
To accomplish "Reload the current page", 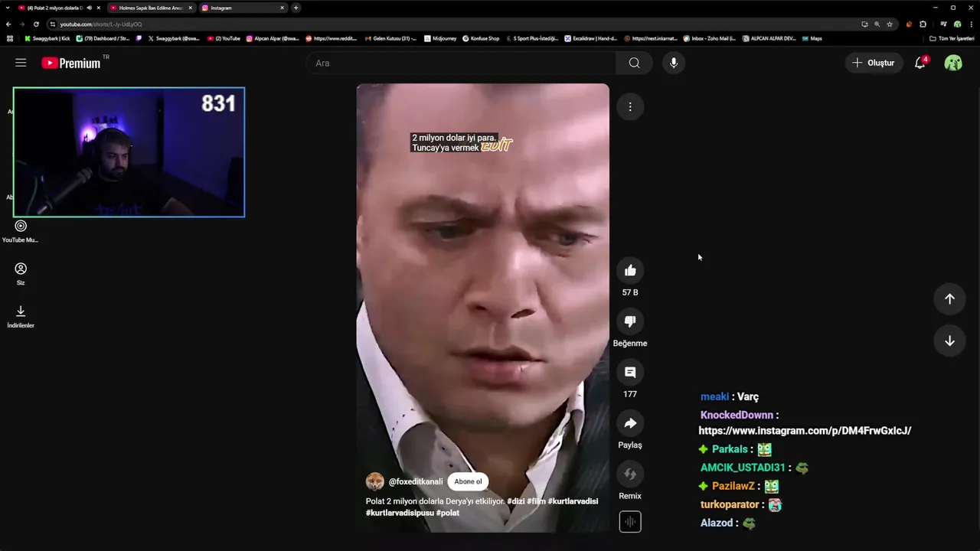I will click(x=36, y=24).
